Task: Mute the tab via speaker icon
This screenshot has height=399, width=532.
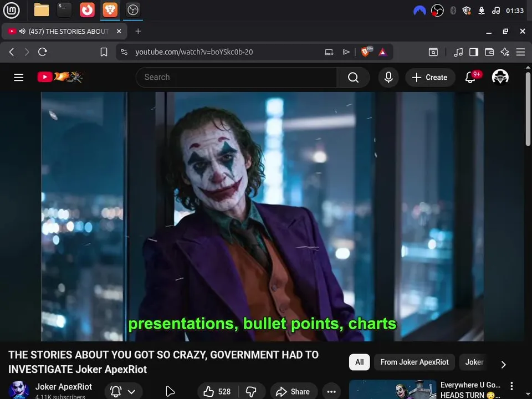Action: click(22, 31)
